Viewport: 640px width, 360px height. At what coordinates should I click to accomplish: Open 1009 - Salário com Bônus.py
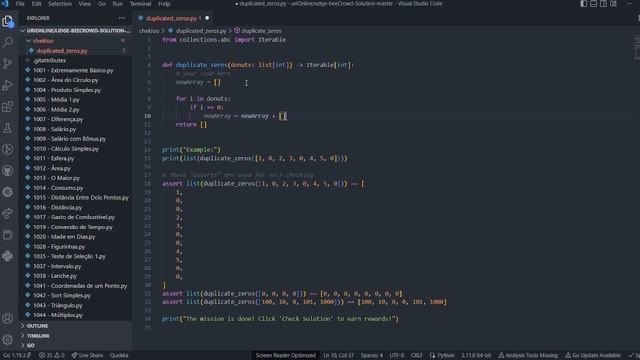(76, 139)
